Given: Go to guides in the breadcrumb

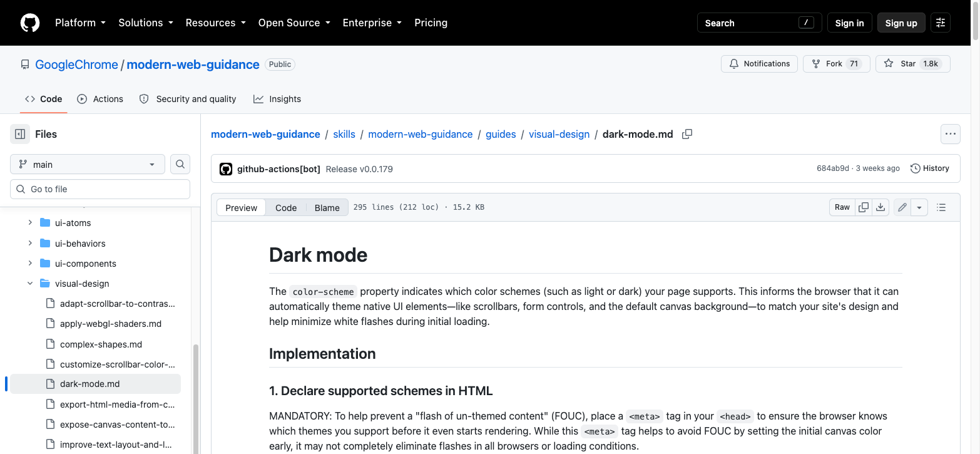Looking at the screenshot, I should pyautogui.click(x=501, y=134).
